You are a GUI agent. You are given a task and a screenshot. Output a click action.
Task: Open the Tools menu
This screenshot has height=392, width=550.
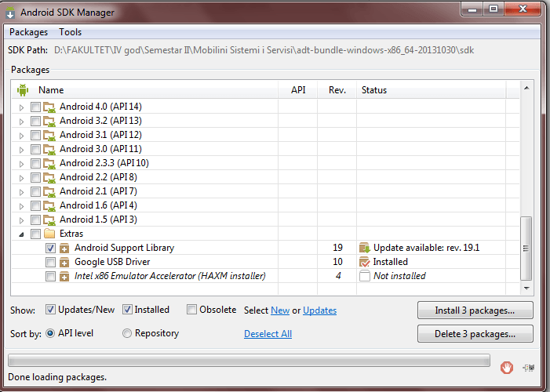(70, 32)
